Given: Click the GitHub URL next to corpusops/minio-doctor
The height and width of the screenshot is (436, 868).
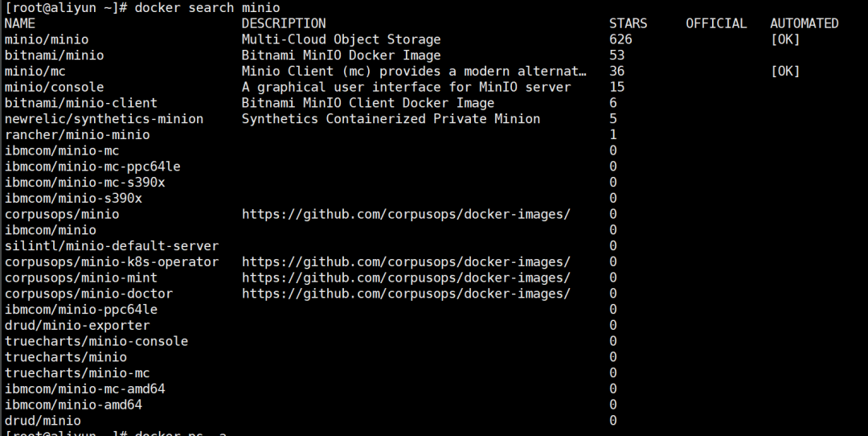Looking at the screenshot, I should click(406, 294).
